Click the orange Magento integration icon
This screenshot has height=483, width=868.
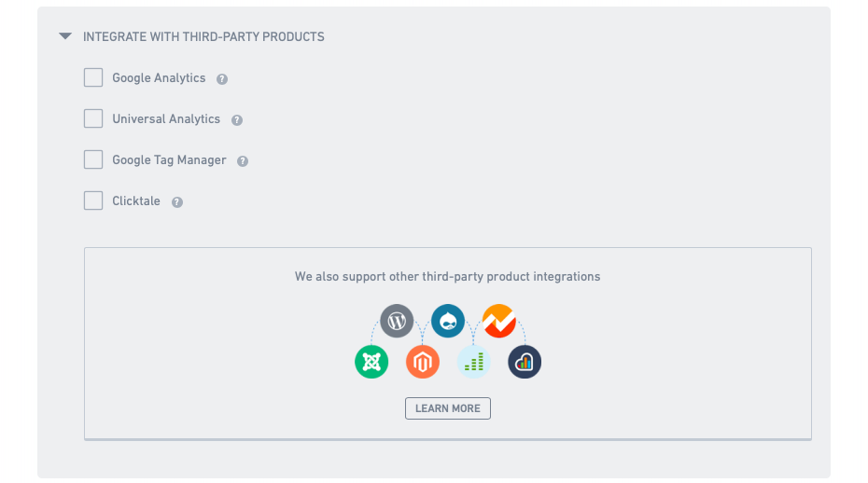coord(423,362)
